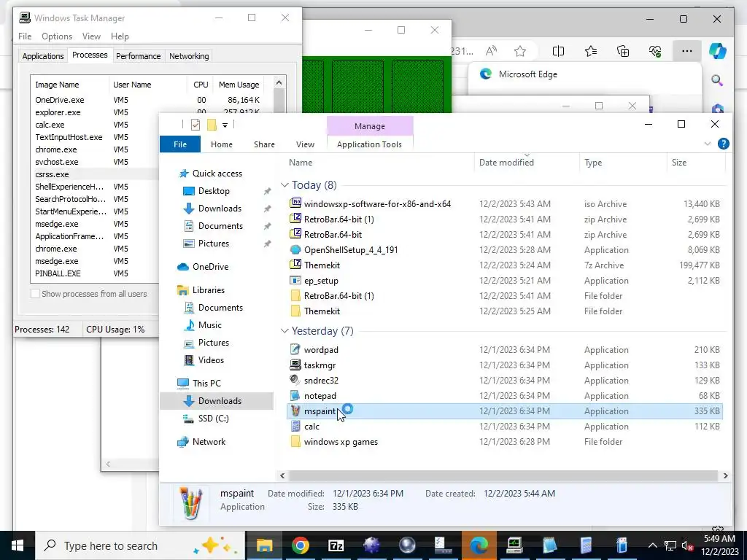Select Quick access in navigation pane

coord(217,174)
